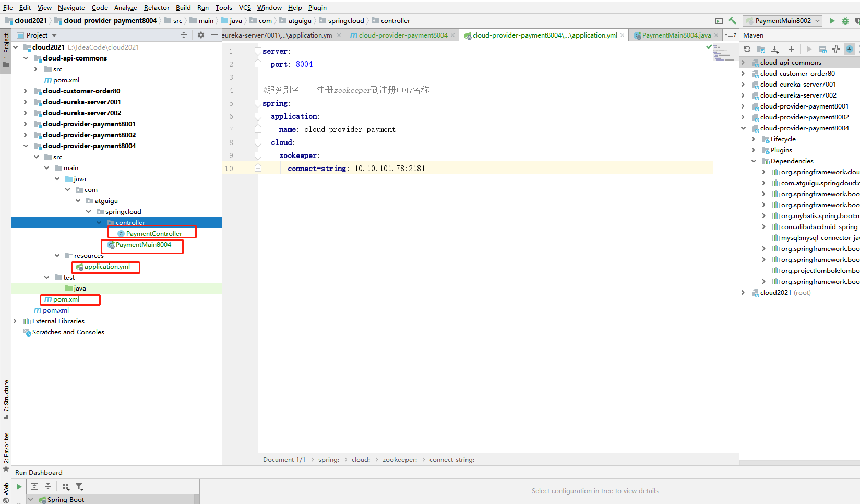Open the VCS menu
Screen dimensions: 860x504
[x=245, y=7]
